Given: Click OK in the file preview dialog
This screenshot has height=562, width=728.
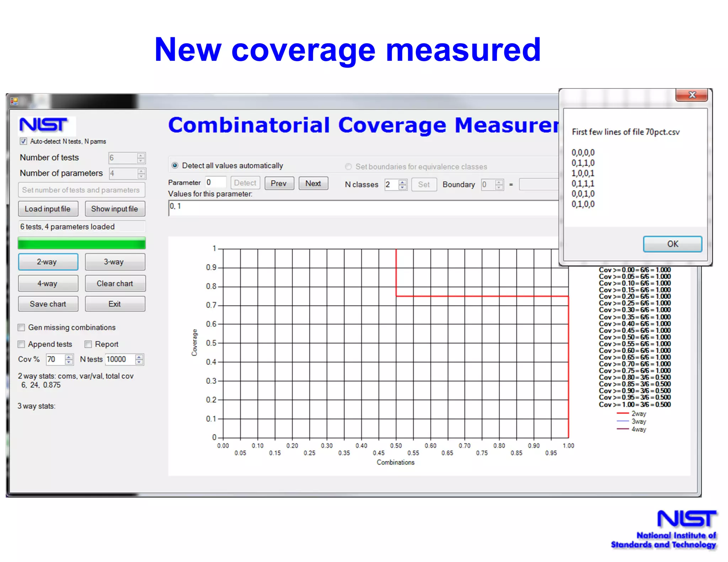Looking at the screenshot, I should 673,244.
